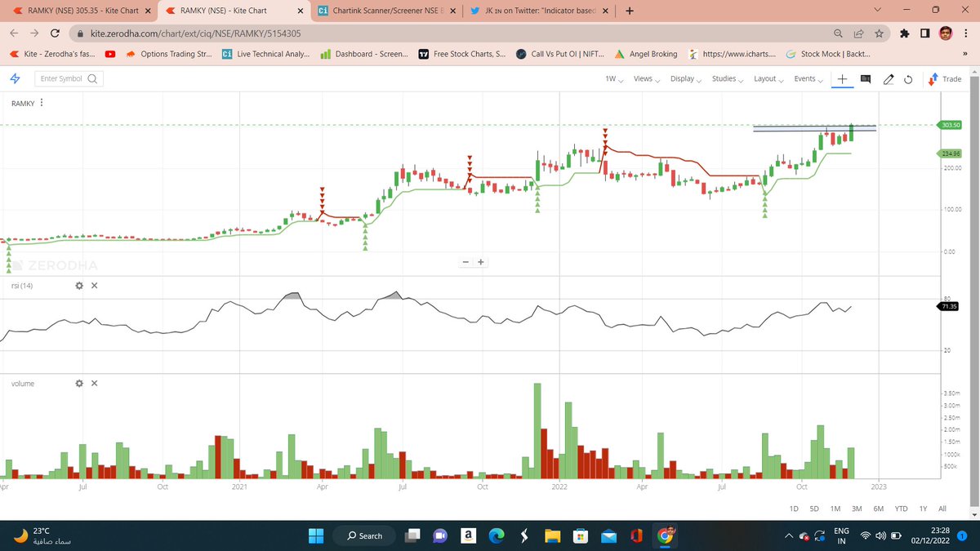Image resolution: width=980 pixels, height=551 pixels.
Task: Set chart range to 5D
Action: point(814,509)
